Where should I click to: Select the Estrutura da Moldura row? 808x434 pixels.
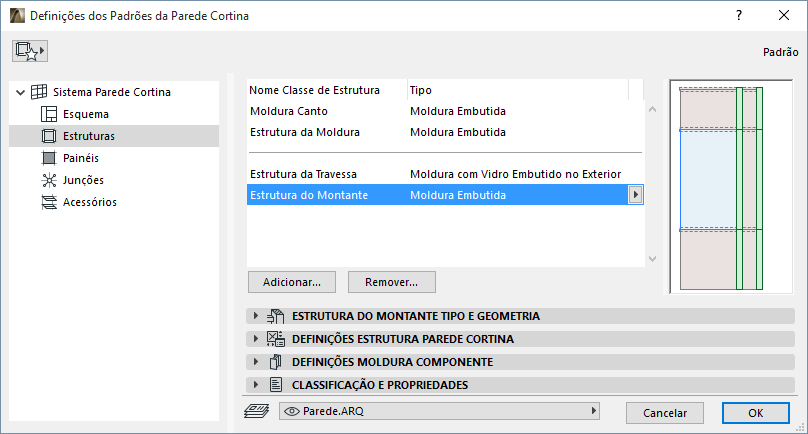coord(445,132)
